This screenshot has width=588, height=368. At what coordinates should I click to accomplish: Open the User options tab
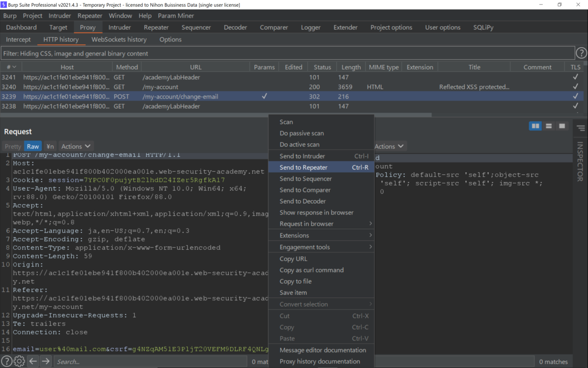pyautogui.click(x=443, y=27)
